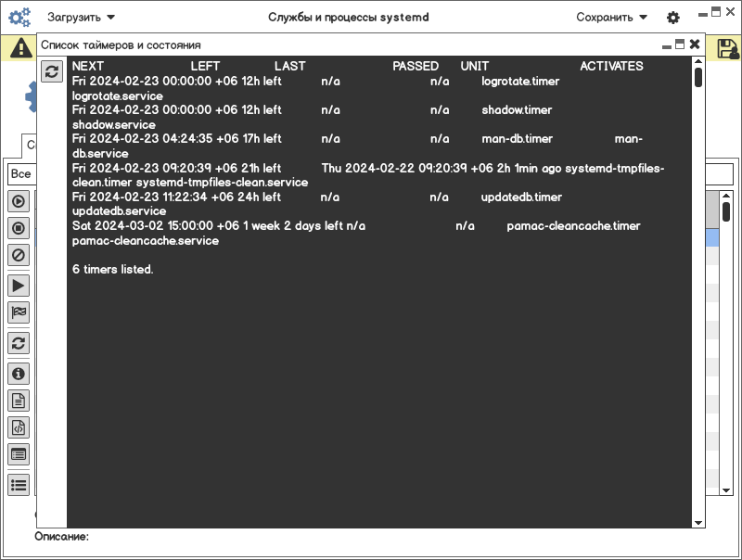The height and width of the screenshot is (560, 742).
Task: Click the window list panel icon
Action: point(19,454)
